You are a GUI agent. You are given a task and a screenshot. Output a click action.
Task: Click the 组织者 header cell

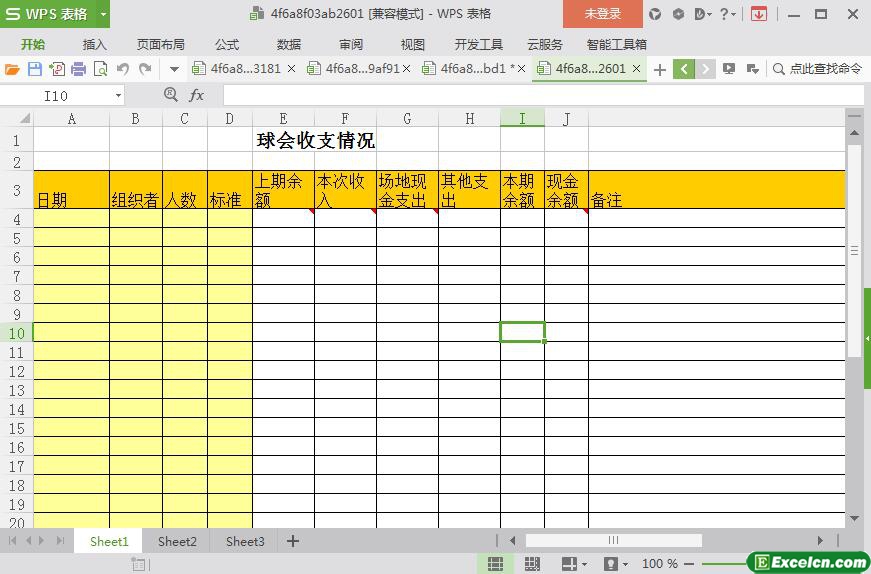pos(136,190)
